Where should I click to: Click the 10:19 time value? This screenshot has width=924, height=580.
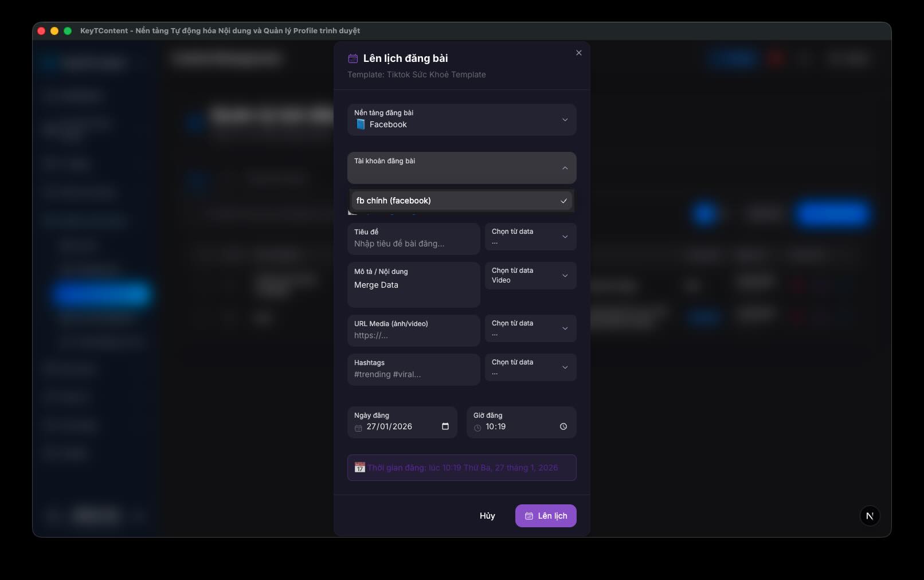[x=496, y=426]
